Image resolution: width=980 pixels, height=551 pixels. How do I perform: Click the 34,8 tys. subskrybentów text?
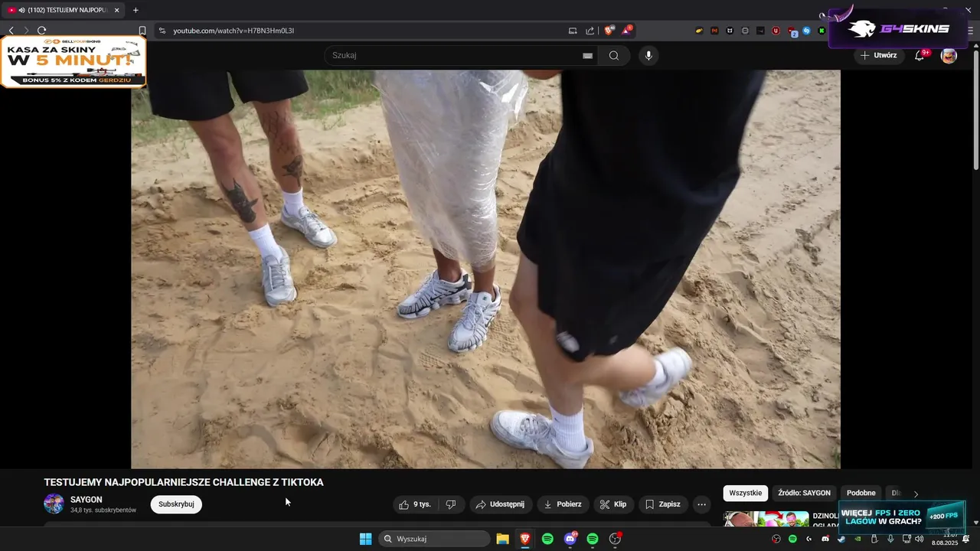103,510
